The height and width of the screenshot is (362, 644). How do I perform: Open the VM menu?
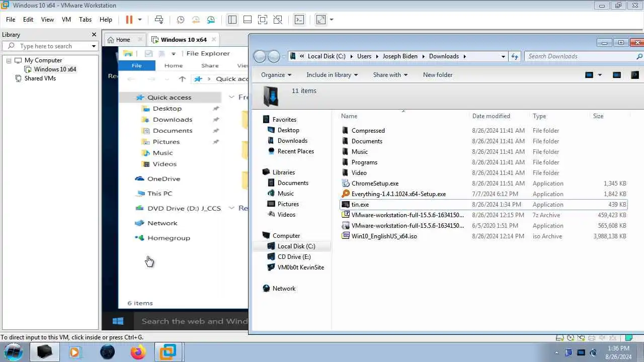pos(66,20)
